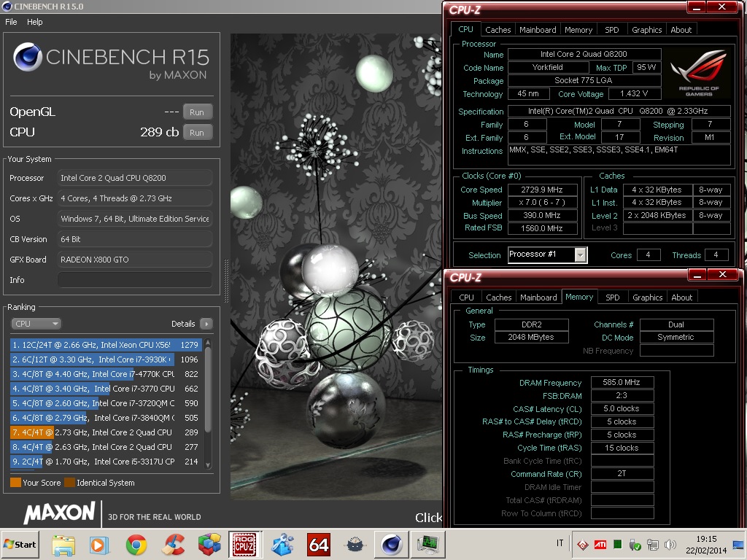The width and height of the screenshot is (747, 560).
Task: Open the Help menu in Cinebench
Action: [34, 22]
